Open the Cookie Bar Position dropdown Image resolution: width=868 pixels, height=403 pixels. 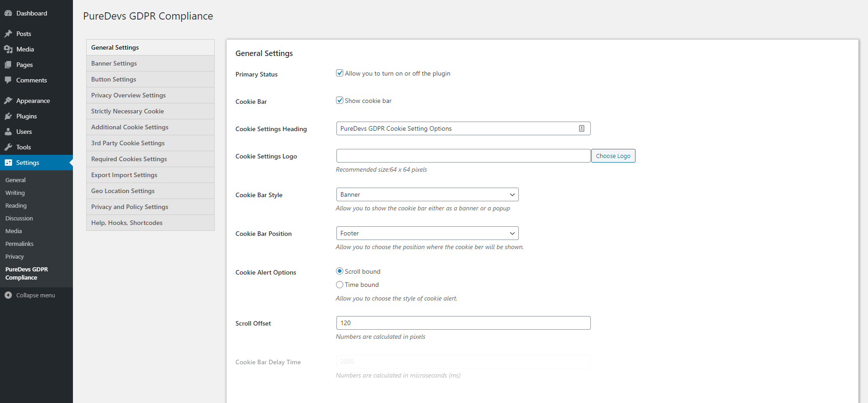pyautogui.click(x=427, y=233)
